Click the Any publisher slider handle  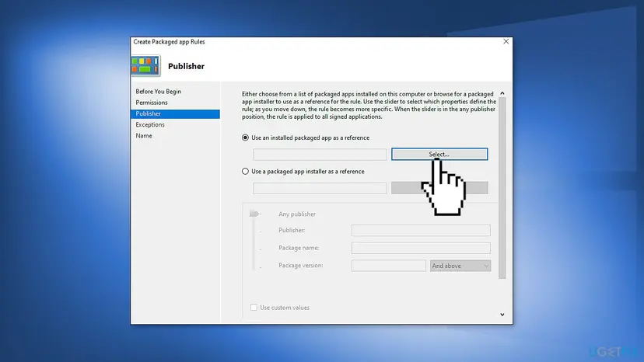pyautogui.click(x=254, y=214)
